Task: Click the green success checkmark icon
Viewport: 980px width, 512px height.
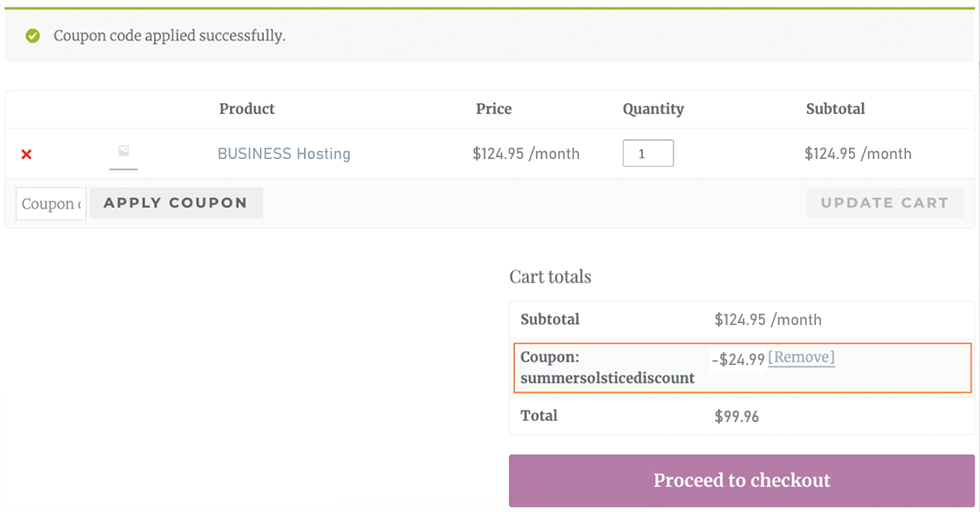Action: click(33, 36)
